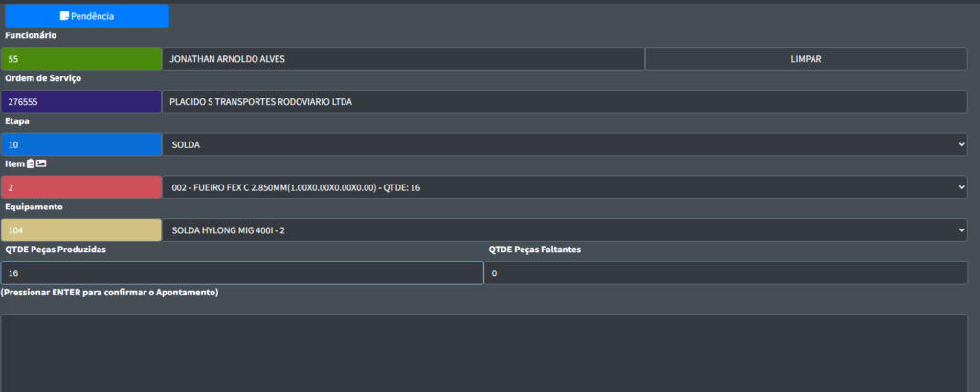Click the sticky note icon in Pendência button
Viewport: 980px width, 392px height.
(x=64, y=16)
